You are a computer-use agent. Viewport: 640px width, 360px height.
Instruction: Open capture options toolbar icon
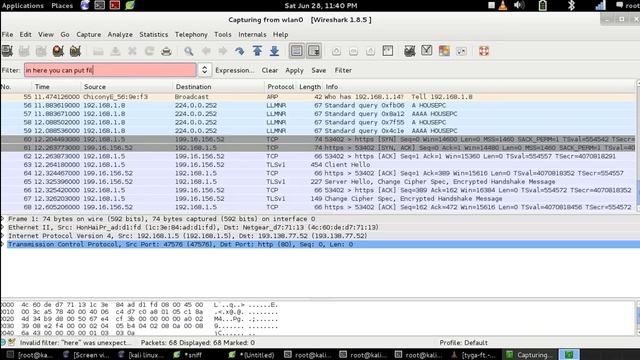point(24,51)
